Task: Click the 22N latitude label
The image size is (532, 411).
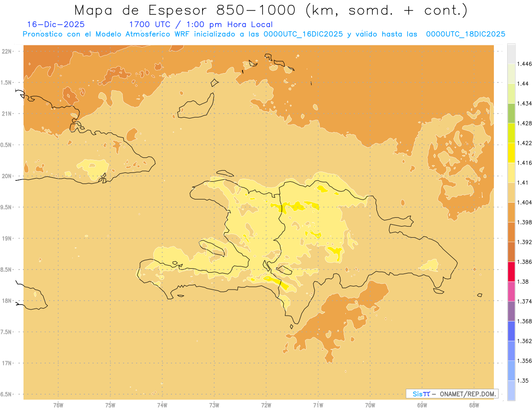Action: [7, 51]
